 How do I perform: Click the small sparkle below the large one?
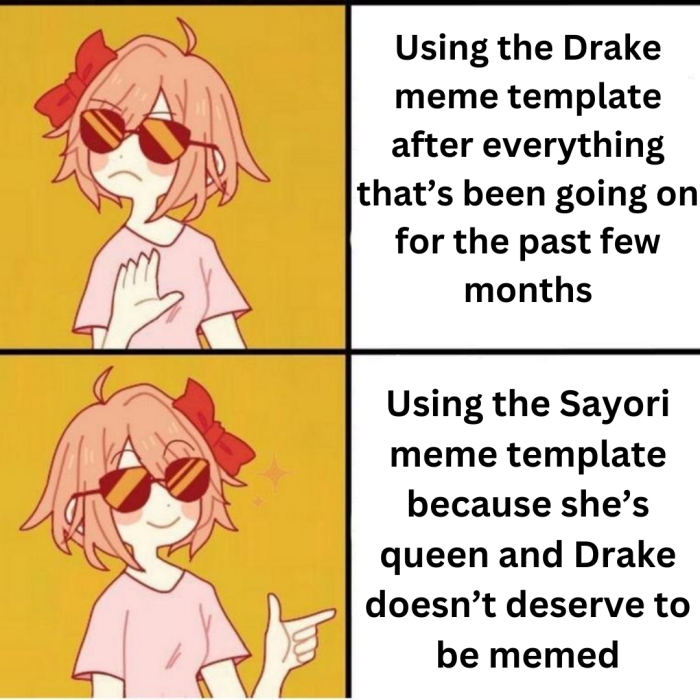[258, 502]
